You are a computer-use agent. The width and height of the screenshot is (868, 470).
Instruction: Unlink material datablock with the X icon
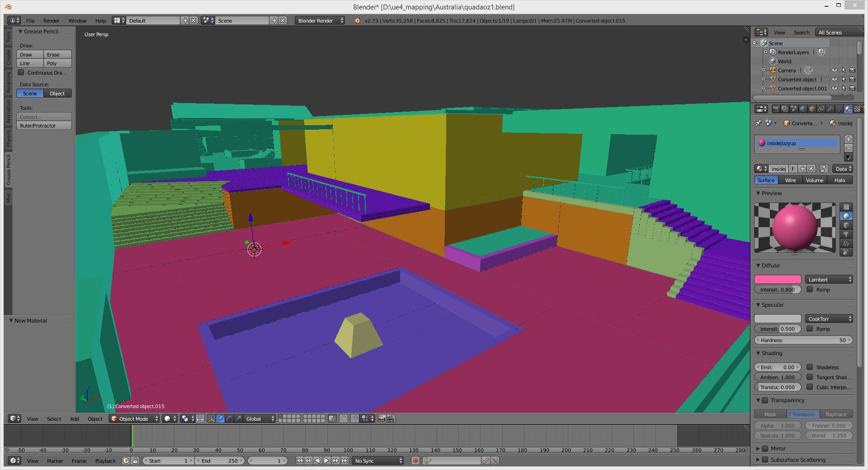811,169
